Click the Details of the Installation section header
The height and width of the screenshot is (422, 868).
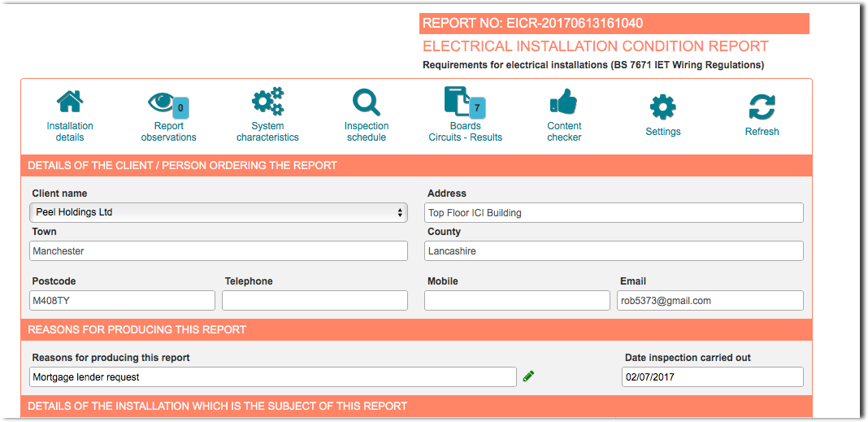tap(416, 406)
